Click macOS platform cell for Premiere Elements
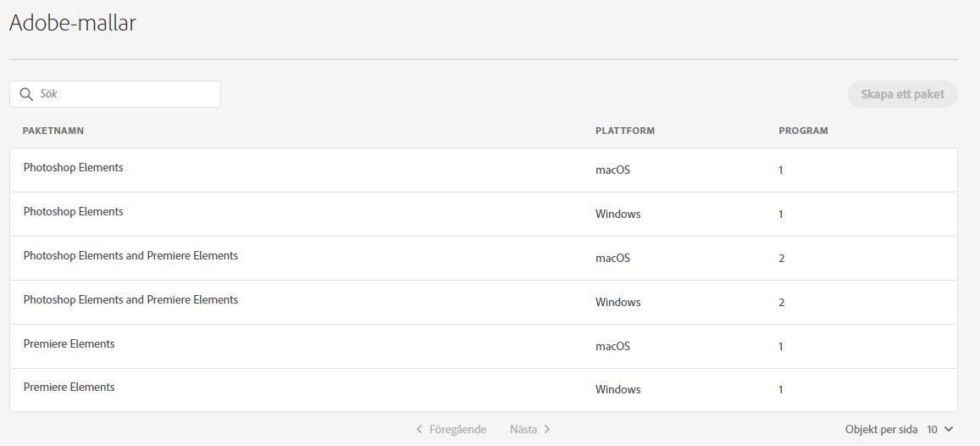This screenshot has width=980, height=446. (x=612, y=347)
